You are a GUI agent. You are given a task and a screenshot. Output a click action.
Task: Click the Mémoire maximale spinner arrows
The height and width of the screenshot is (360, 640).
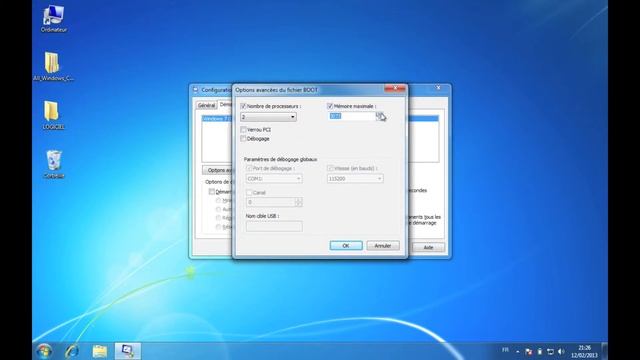pos(380,116)
